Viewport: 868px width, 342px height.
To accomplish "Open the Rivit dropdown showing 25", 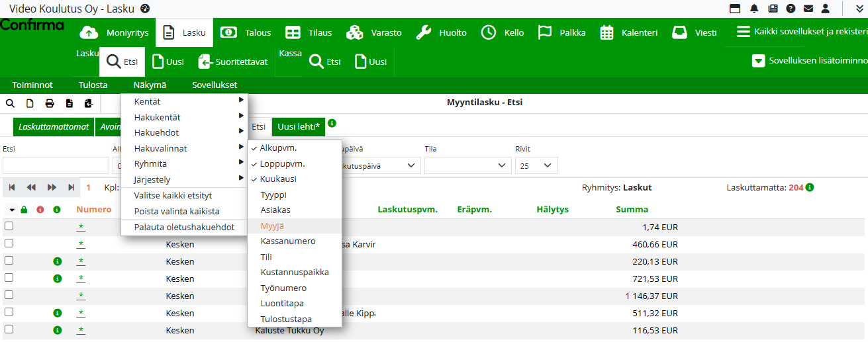I will click(x=536, y=165).
